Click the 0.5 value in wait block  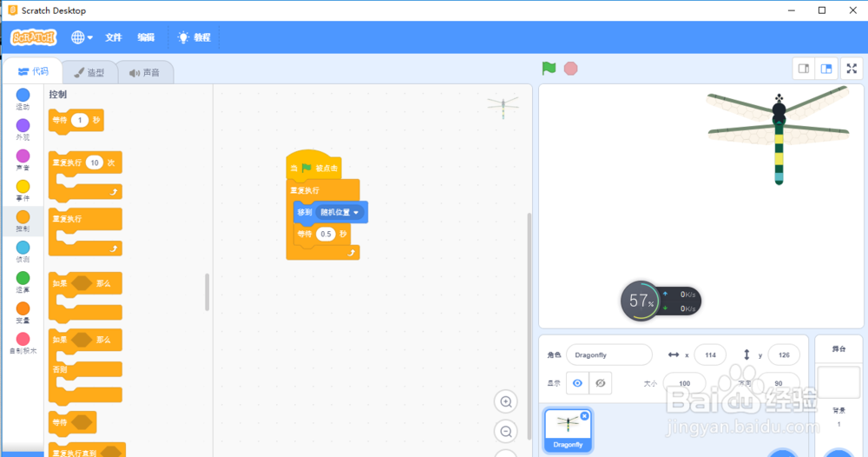coord(325,234)
